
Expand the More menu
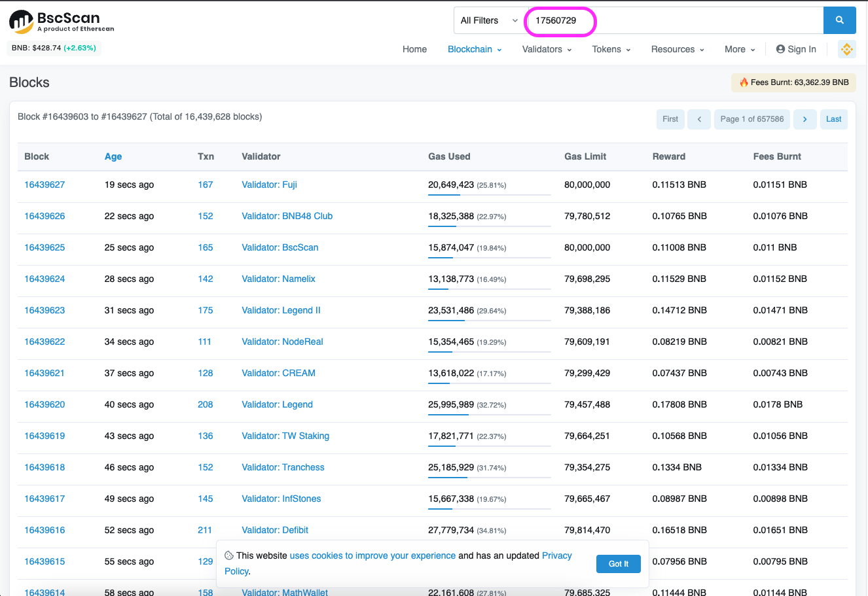[x=740, y=49]
